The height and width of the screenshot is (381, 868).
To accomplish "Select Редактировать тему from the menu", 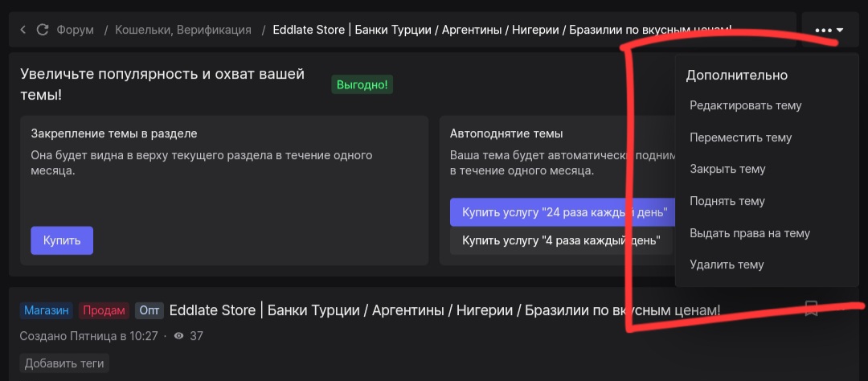I will click(745, 105).
